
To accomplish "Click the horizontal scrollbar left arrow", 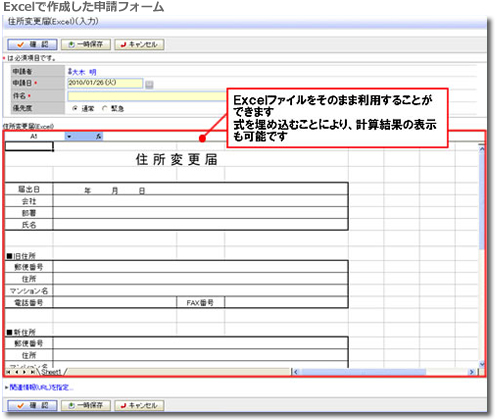I will point(296,372).
